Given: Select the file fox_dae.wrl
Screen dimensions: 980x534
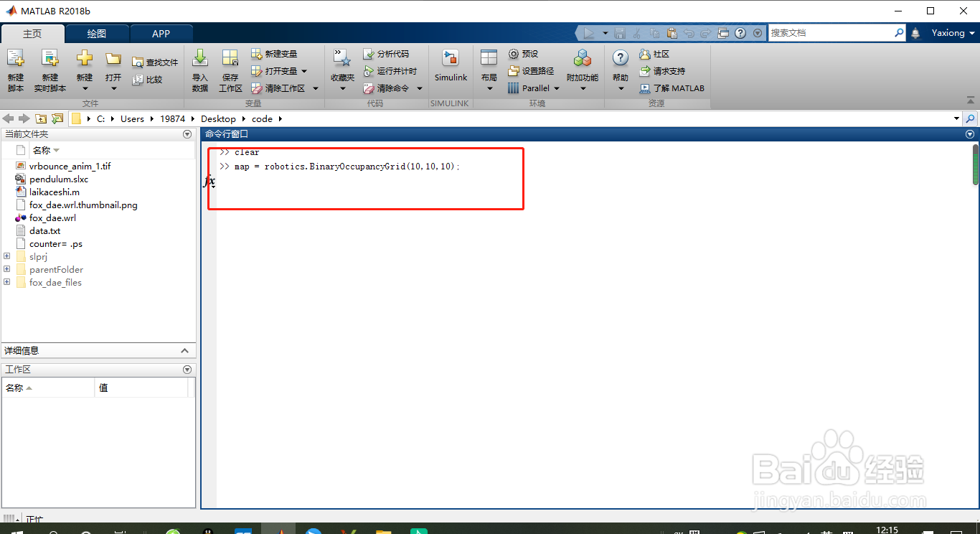Looking at the screenshot, I should pyautogui.click(x=52, y=217).
